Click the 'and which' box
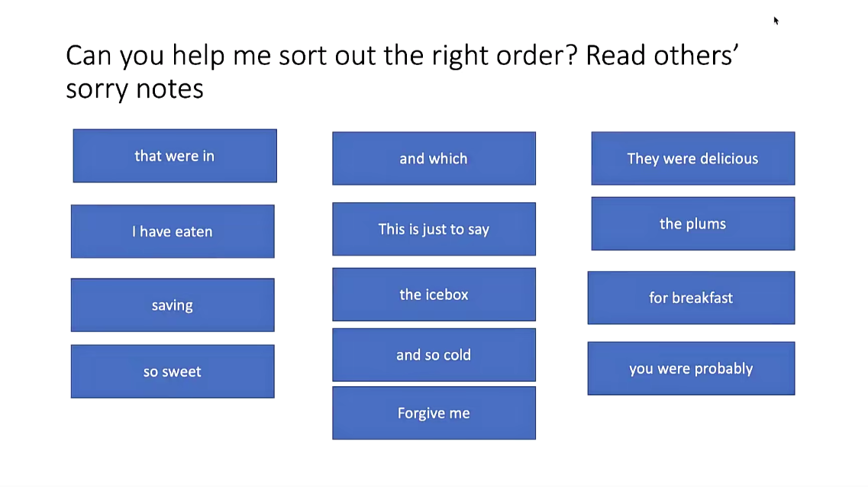This screenshot has height=487, width=868. (x=434, y=158)
